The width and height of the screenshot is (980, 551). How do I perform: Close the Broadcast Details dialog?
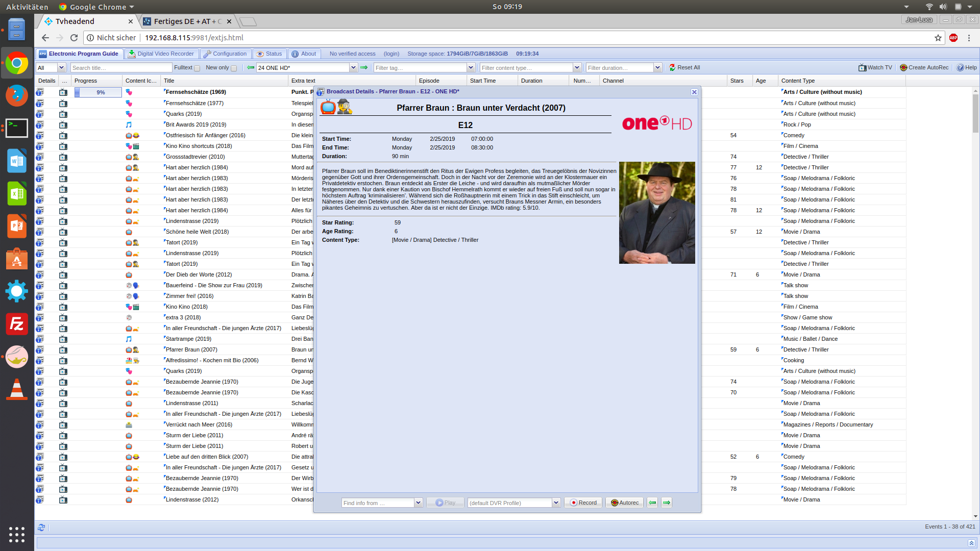point(694,92)
